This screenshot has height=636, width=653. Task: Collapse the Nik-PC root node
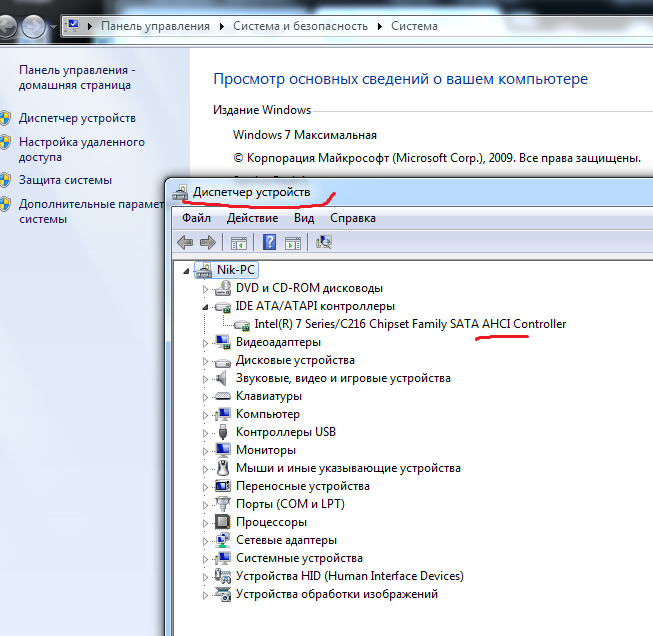tap(186, 271)
